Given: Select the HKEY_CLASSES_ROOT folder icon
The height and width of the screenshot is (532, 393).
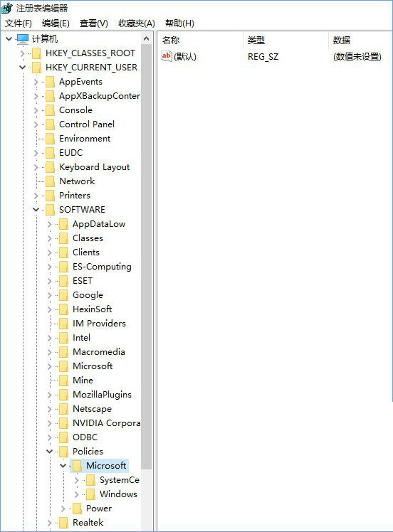Looking at the screenshot, I should (36, 53).
